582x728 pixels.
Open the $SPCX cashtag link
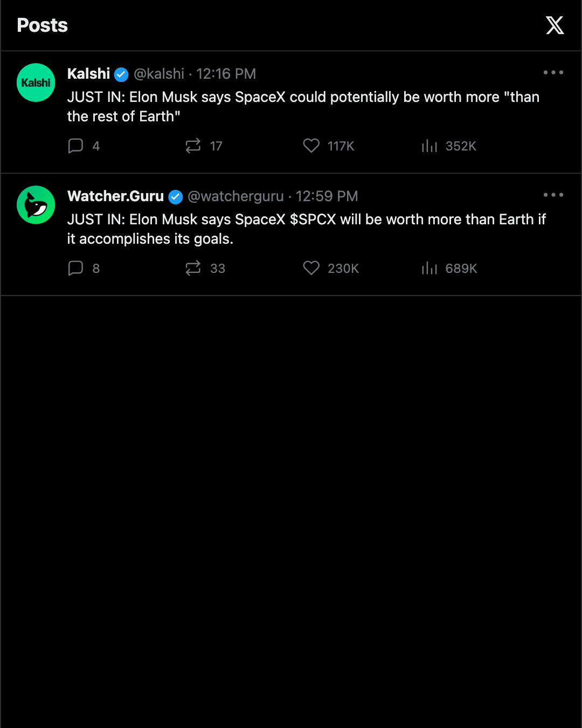tap(313, 219)
